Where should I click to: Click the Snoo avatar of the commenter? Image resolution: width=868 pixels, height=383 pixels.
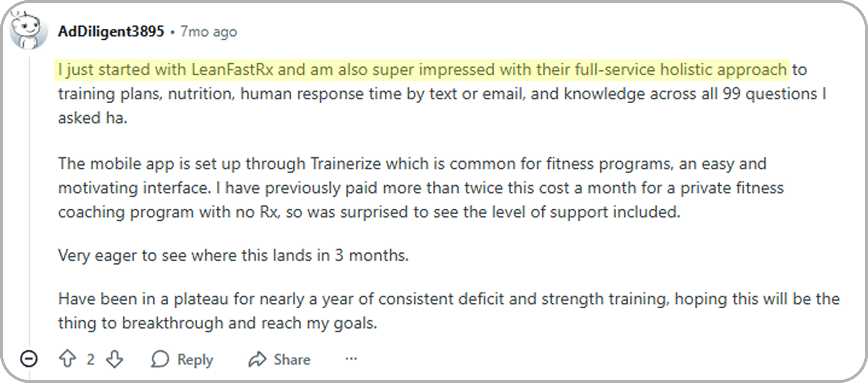coord(28,31)
